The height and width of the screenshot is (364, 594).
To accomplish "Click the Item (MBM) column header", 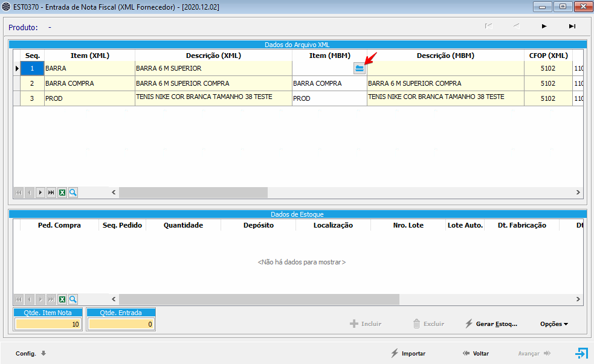I will [329, 56].
